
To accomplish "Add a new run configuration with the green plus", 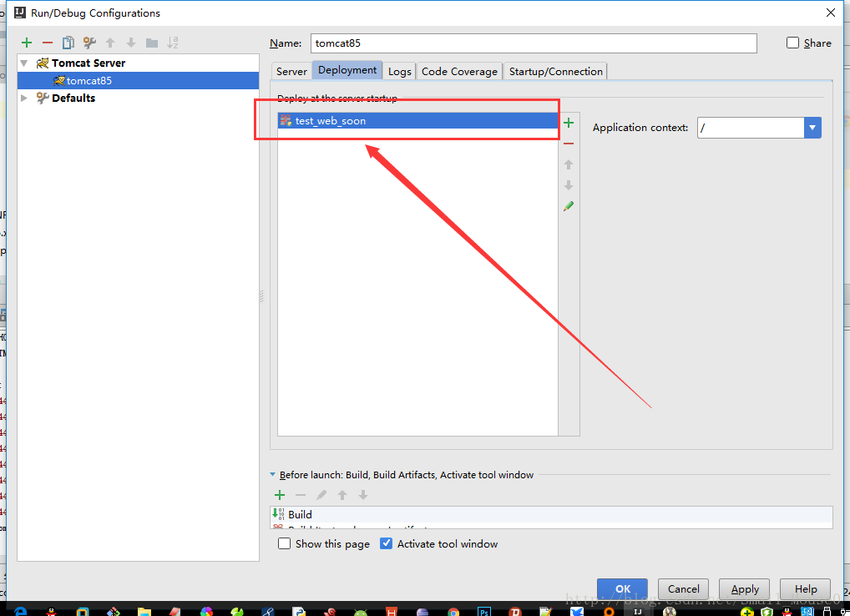I will 27,43.
